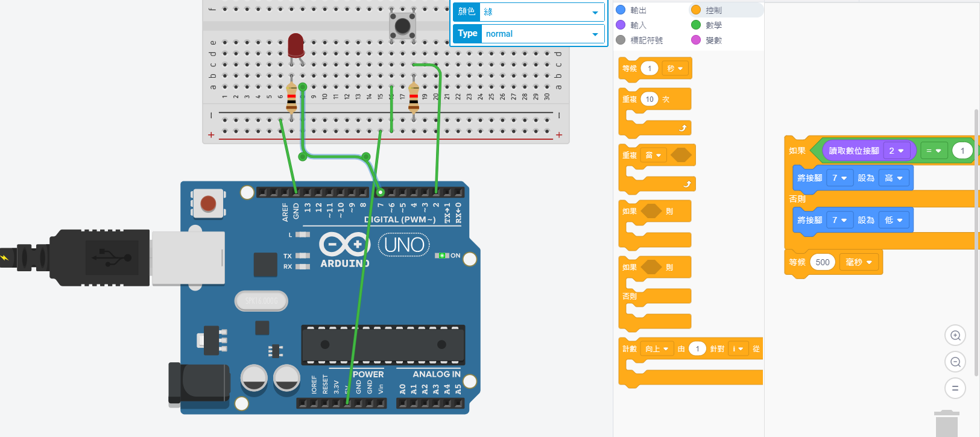Click the 500 value field in wait block
Viewport: 980px width, 437px height.
pos(823,262)
